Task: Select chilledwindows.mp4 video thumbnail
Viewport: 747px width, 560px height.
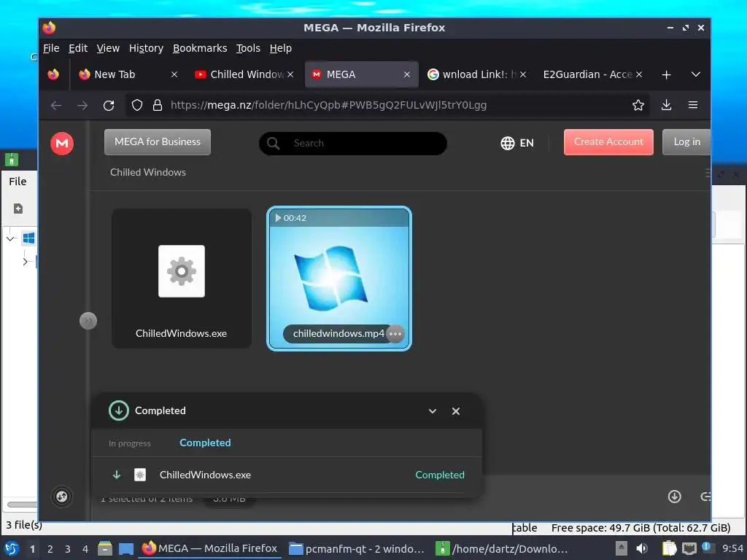Action: click(x=338, y=278)
